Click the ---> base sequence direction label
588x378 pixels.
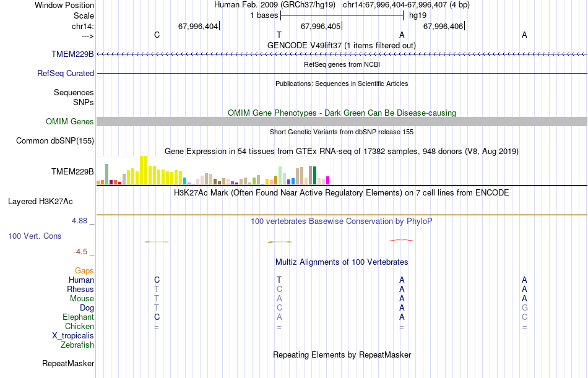pos(87,36)
